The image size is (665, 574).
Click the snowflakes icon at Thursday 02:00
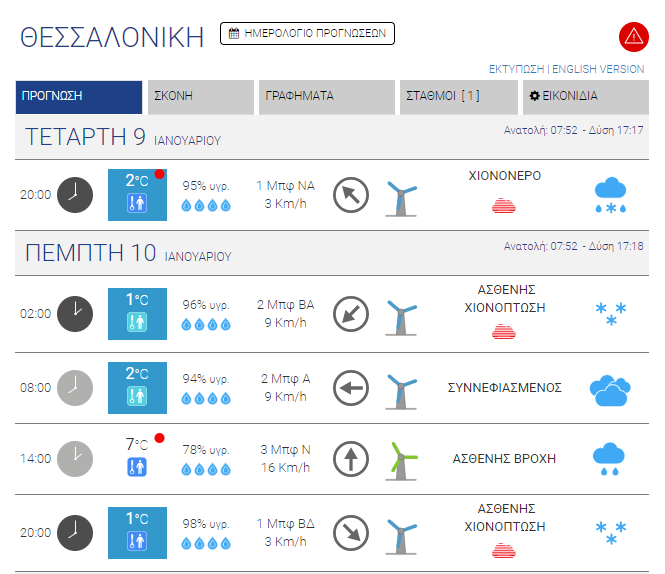609,313
